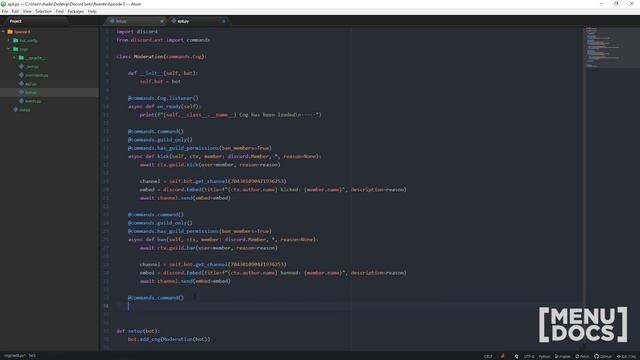Click line number 34 in the gutter
This screenshot has width=640, height=360.
106,306
